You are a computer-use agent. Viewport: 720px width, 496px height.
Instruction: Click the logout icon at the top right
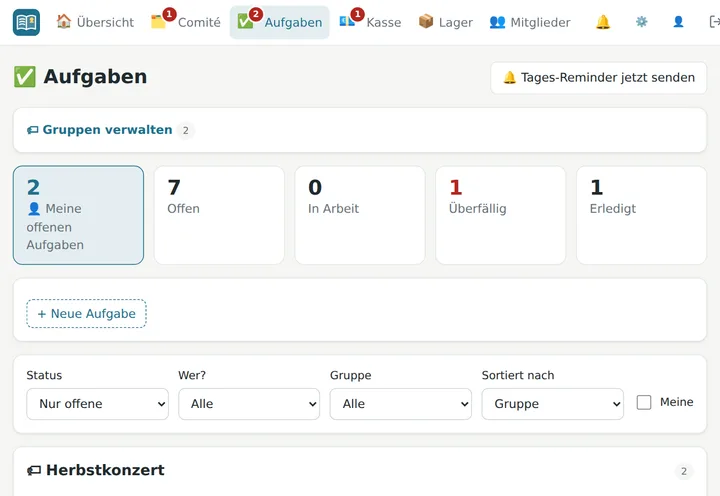click(x=714, y=22)
